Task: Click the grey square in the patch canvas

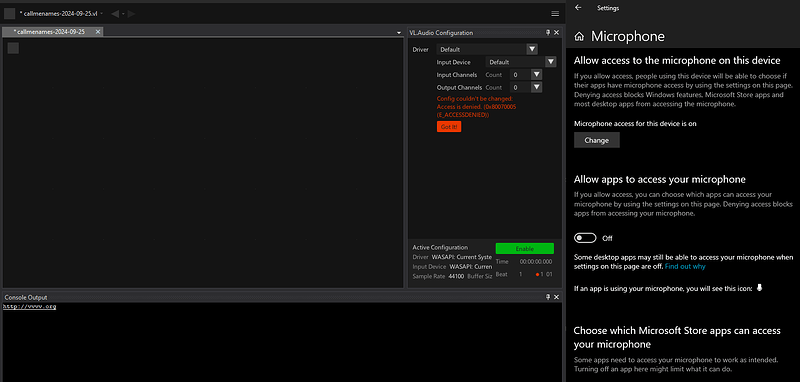Action: (13, 48)
